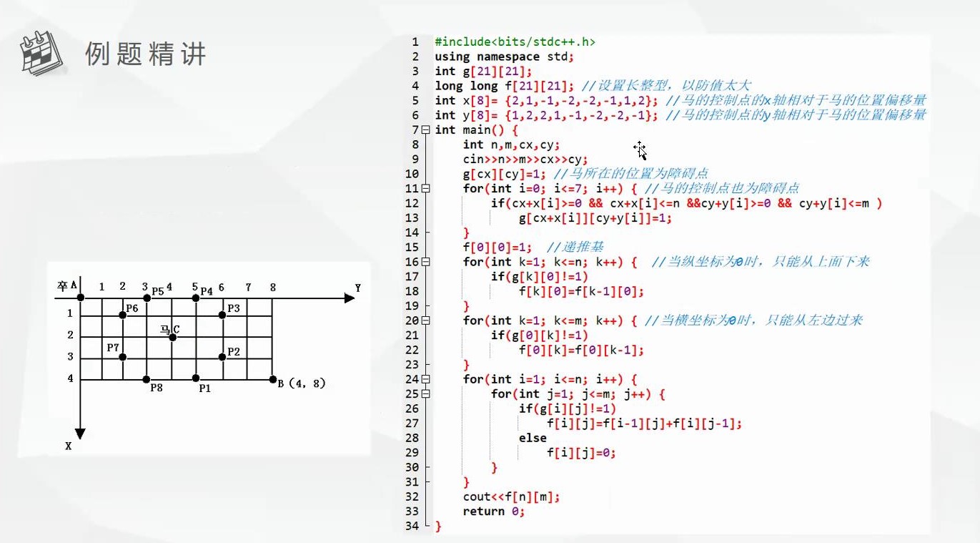Image resolution: width=980 pixels, height=543 pixels.
Task: Collapse the for i<=n loop fold at line 24
Action: [426, 379]
